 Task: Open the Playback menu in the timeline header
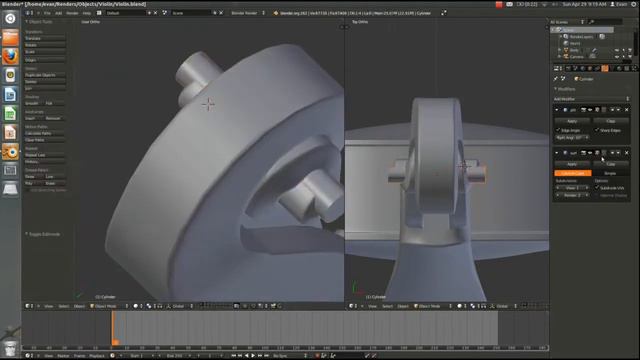[x=97, y=356]
